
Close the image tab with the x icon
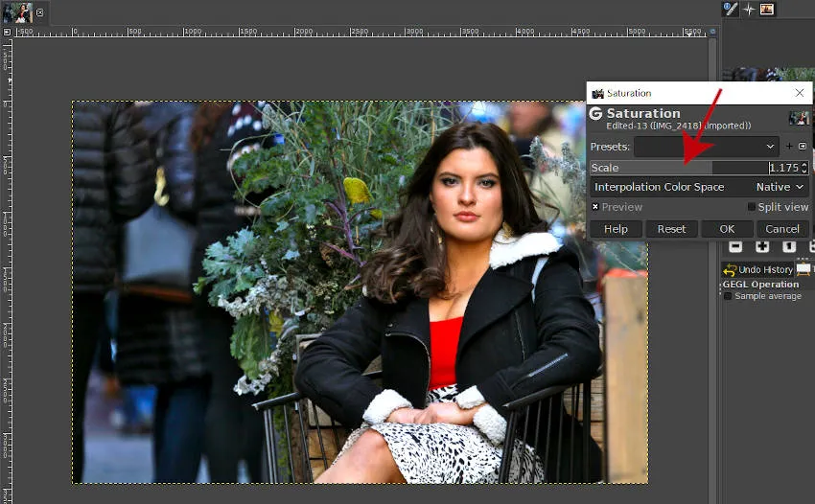(40, 12)
